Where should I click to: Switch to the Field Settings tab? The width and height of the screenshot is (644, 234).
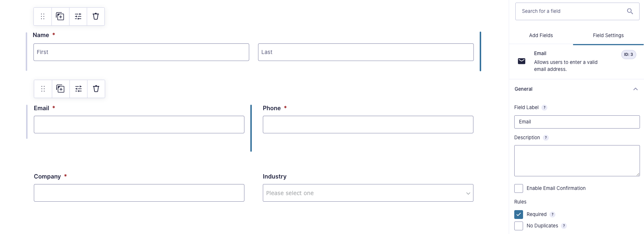click(x=608, y=35)
